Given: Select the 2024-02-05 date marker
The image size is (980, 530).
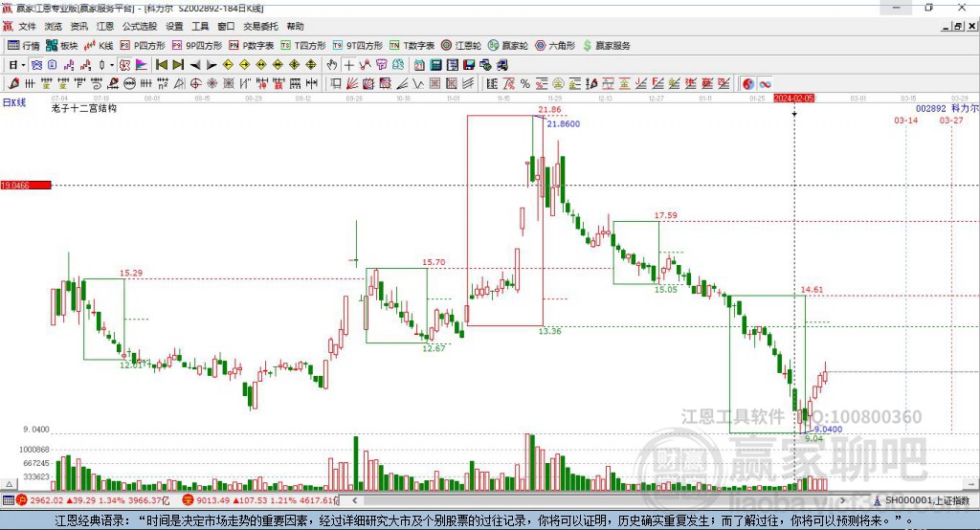Looking at the screenshot, I should [793, 99].
